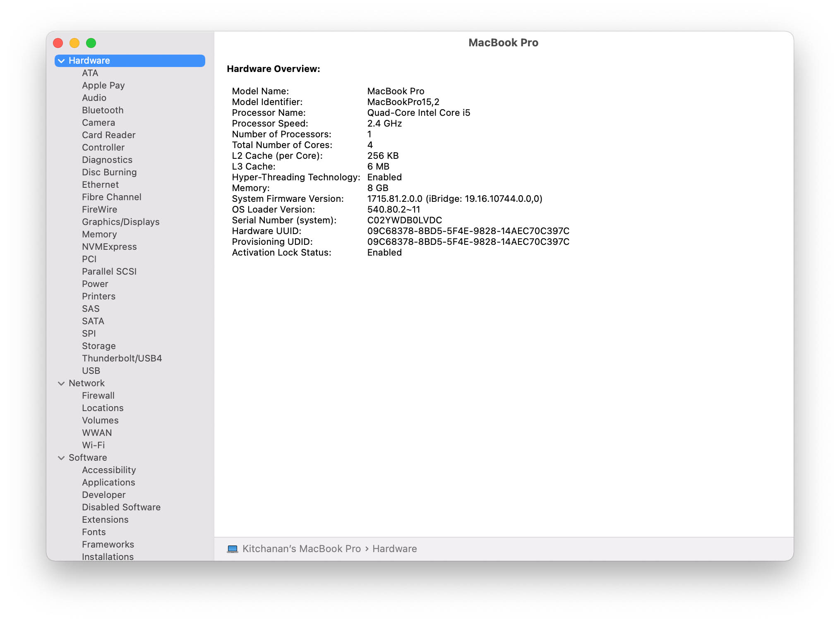Image resolution: width=840 pixels, height=622 pixels.
Task: Select SATA in the sidebar
Action: (93, 321)
